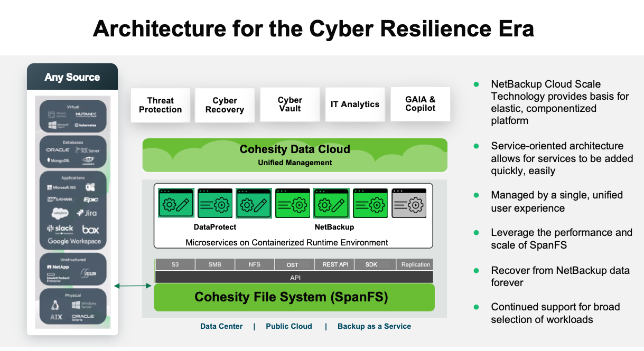The image size is (644, 351).
Task: Click the gray microservice window icon
Action: click(410, 203)
